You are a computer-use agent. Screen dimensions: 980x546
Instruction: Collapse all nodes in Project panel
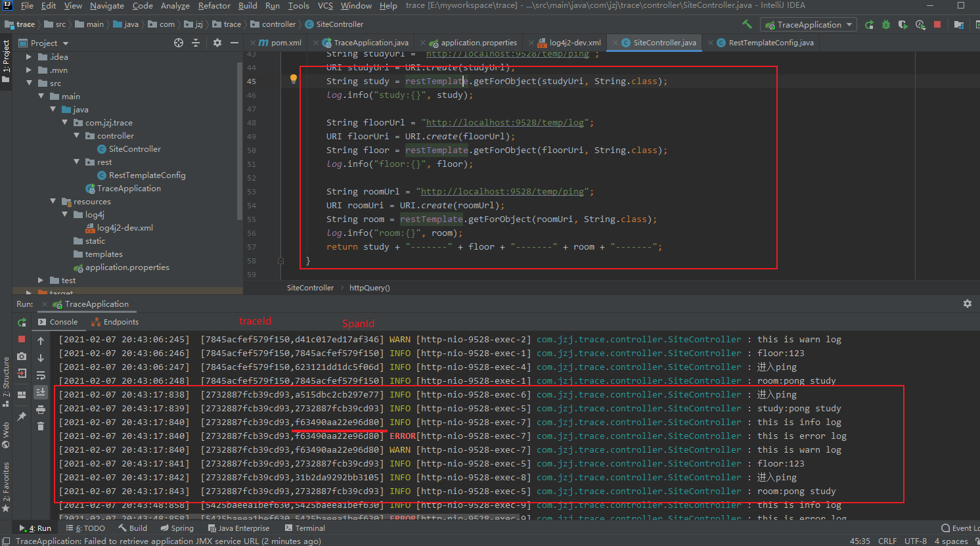196,43
